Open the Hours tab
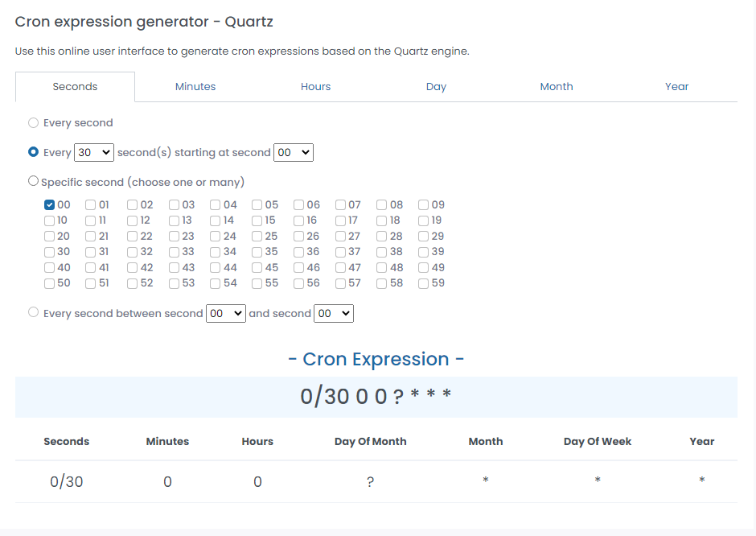756x536 pixels. click(315, 87)
